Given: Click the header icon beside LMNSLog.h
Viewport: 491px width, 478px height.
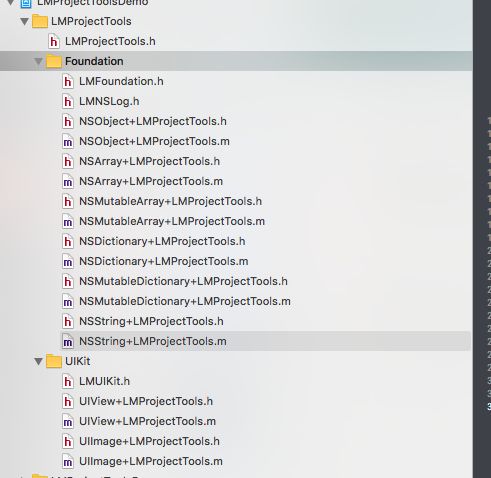Looking at the screenshot, I should pyautogui.click(x=68, y=101).
